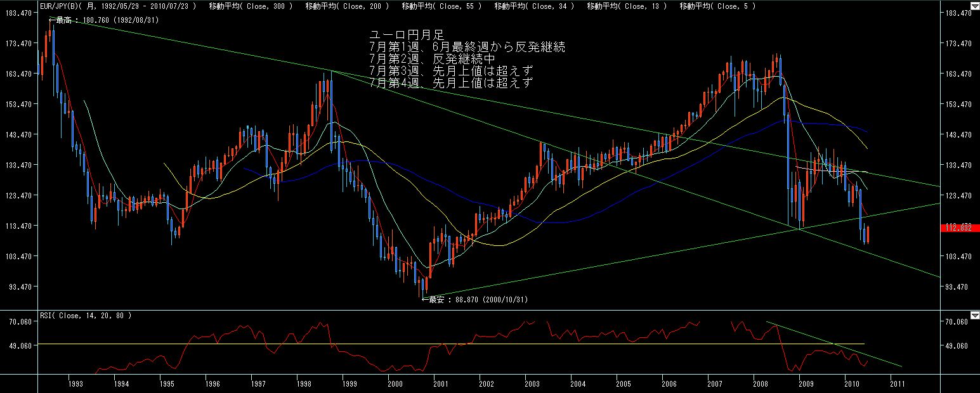Select the 移動平均( Close, 34 ) indicator label

pyautogui.click(x=534, y=6)
